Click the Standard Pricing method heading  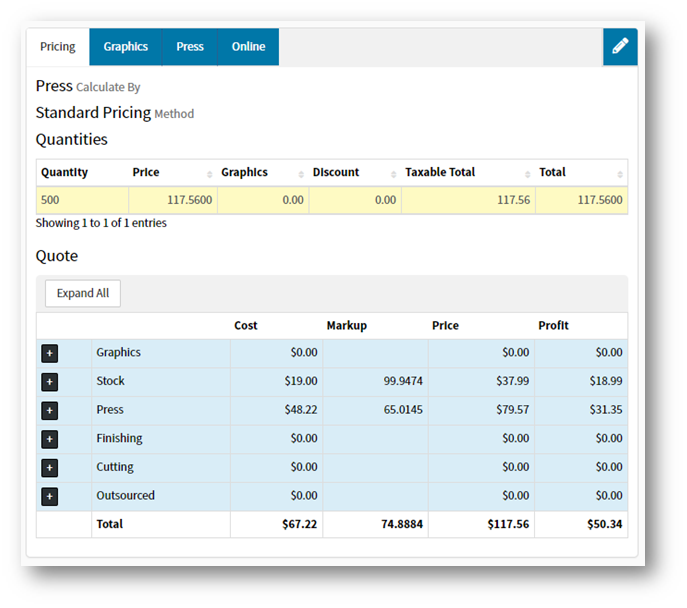coord(115,113)
